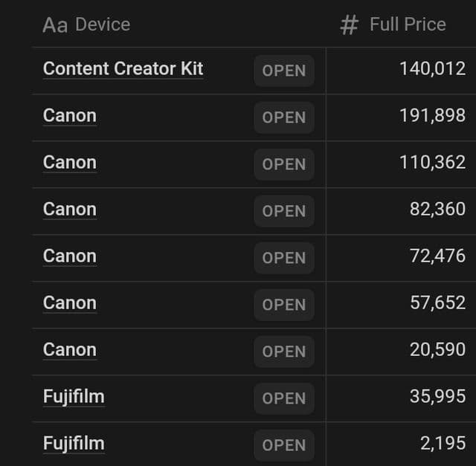Click the Canon title in the 57,652 row

[70, 302]
